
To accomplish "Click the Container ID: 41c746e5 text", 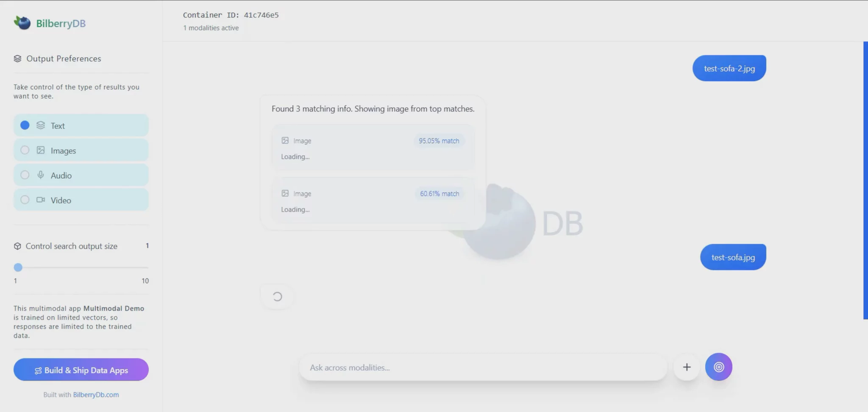I will click(231, 15).
